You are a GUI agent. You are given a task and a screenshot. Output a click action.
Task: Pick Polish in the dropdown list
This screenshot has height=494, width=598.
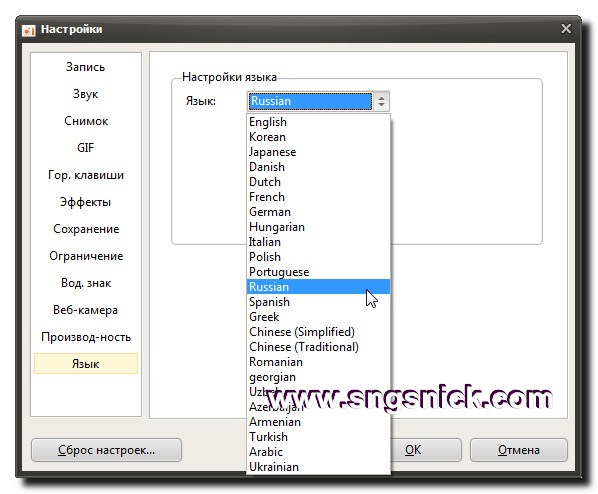[x=318, y=257]
